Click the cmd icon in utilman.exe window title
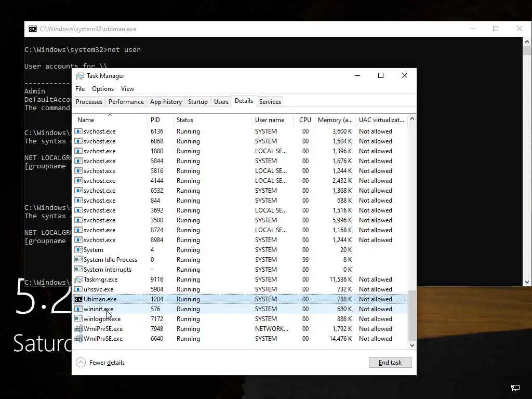The image size is (532, 399). 33,29
